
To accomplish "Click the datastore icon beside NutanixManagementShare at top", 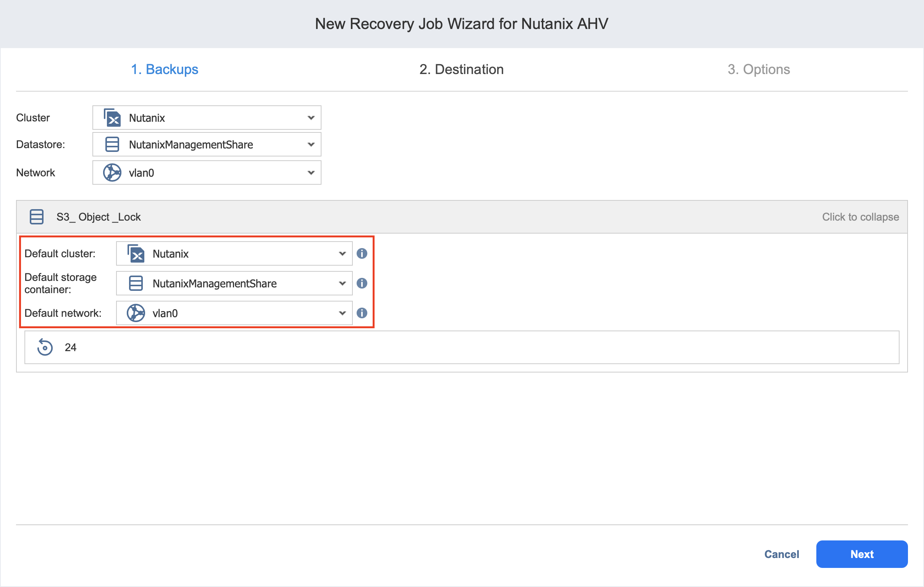I will click(112, 144).
